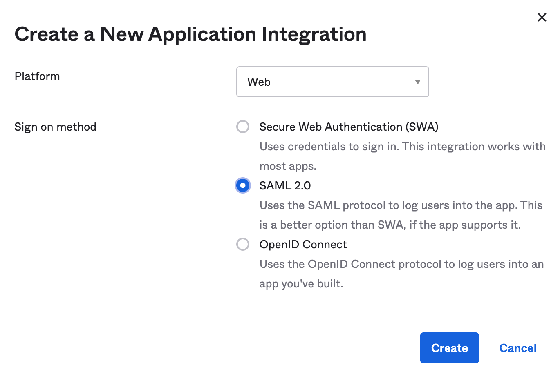Click the 'OpenID Connect' option label

(303, 245)
